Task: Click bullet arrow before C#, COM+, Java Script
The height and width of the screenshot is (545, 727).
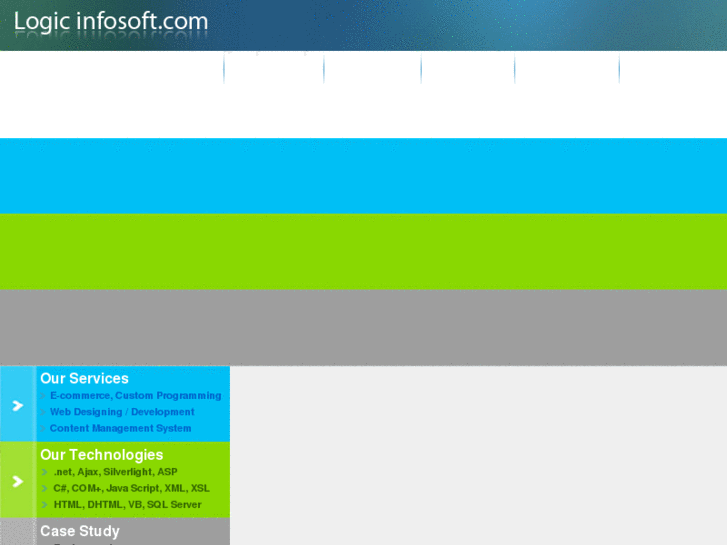Action: [45, 488]
